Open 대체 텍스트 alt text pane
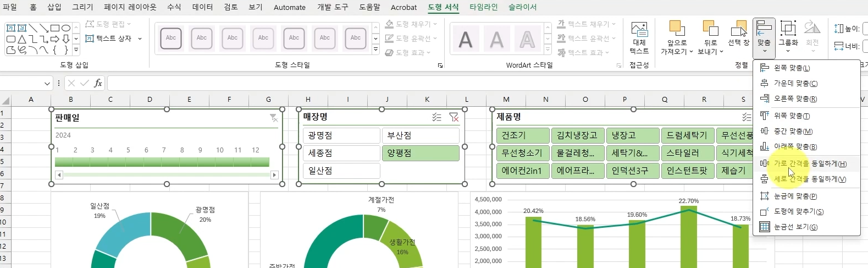868x268 pixels. (x=639, y=38)
